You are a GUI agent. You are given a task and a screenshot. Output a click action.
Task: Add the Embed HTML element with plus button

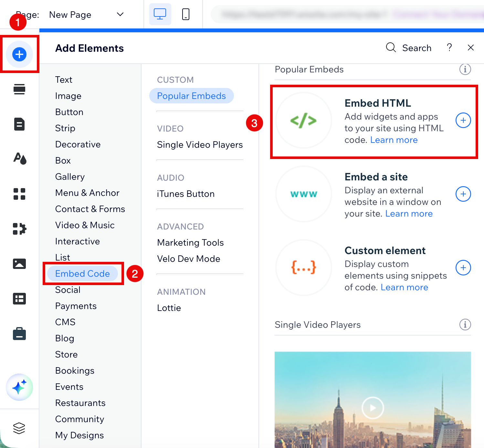(463, 120)
